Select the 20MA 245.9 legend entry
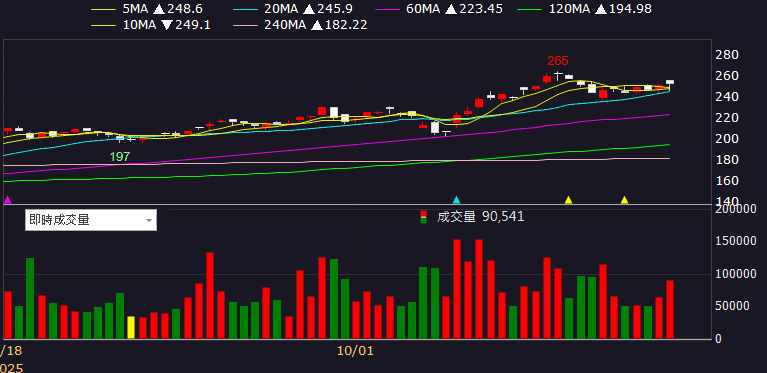 coord(293,9)
